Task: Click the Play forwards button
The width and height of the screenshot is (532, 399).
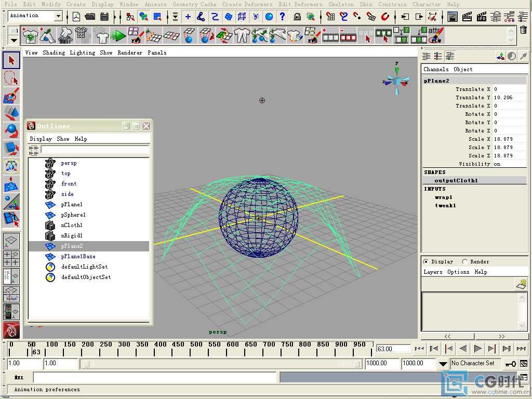Action: pyautogui.click(x=477, y=349)
